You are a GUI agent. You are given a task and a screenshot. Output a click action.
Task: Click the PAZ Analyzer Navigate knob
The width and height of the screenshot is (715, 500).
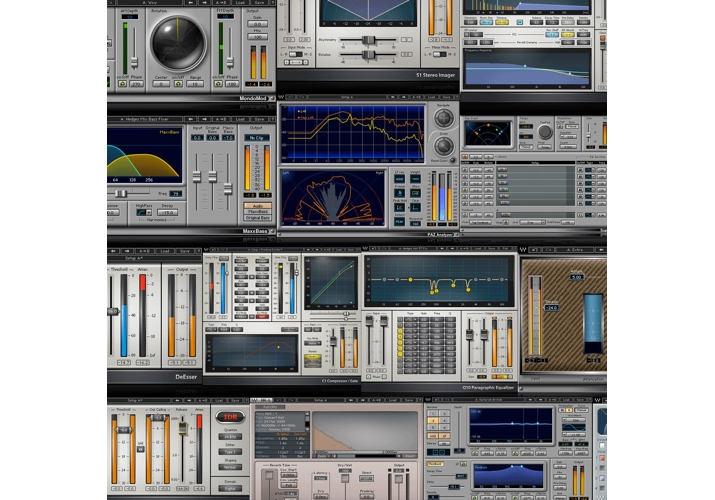443,118
